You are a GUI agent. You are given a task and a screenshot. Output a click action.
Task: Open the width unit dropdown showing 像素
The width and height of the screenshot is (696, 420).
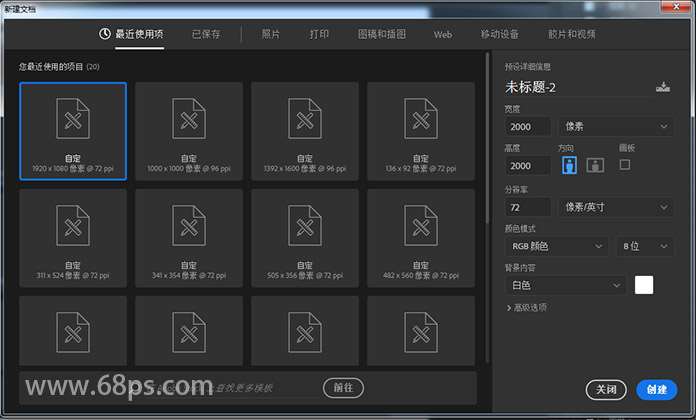616,127
